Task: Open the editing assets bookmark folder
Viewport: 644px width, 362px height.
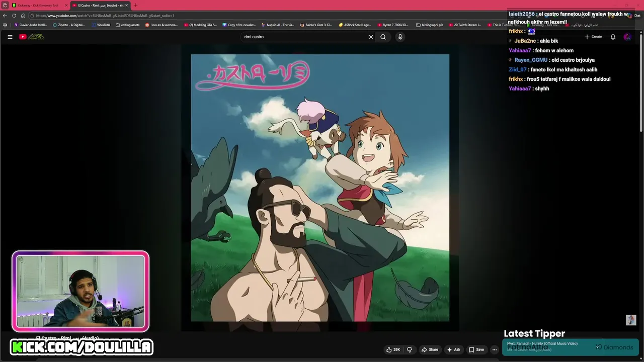Action: point(128,25)
